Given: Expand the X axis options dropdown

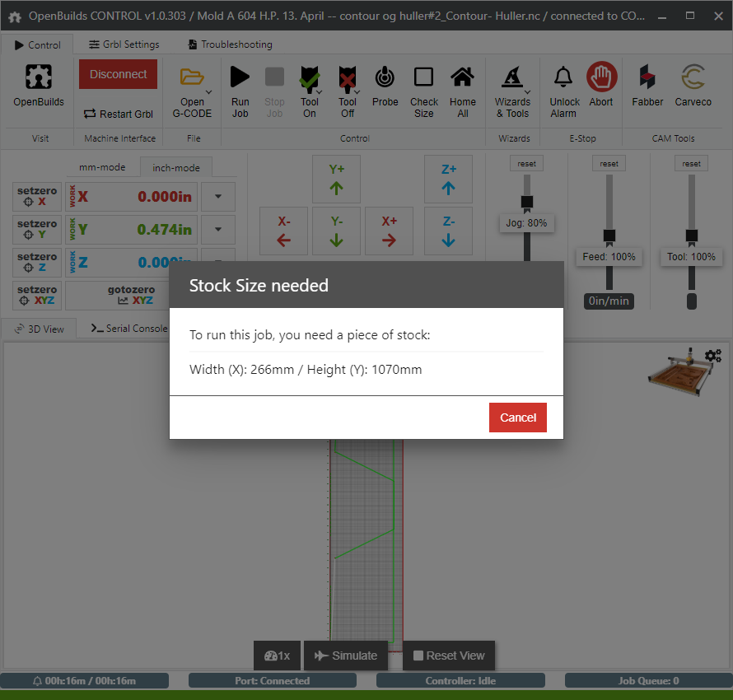Looking at the screenshot, I should coord(218,197).
